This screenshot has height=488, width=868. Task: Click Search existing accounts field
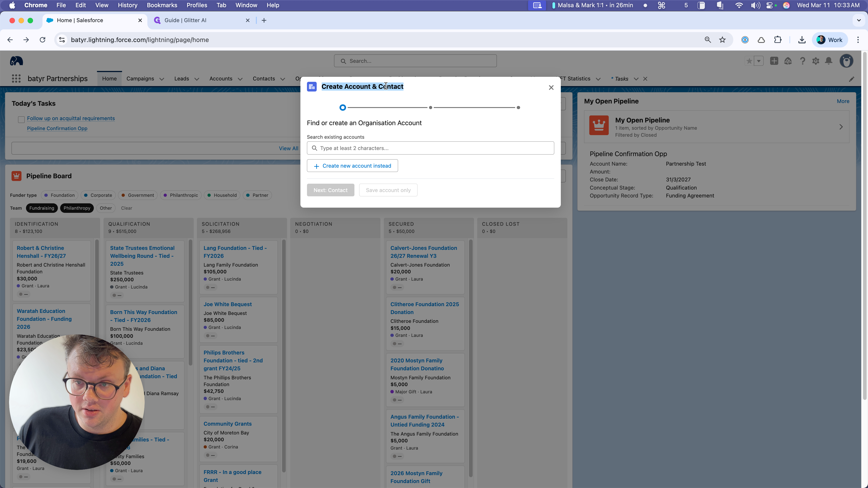[x=430, y=148]
